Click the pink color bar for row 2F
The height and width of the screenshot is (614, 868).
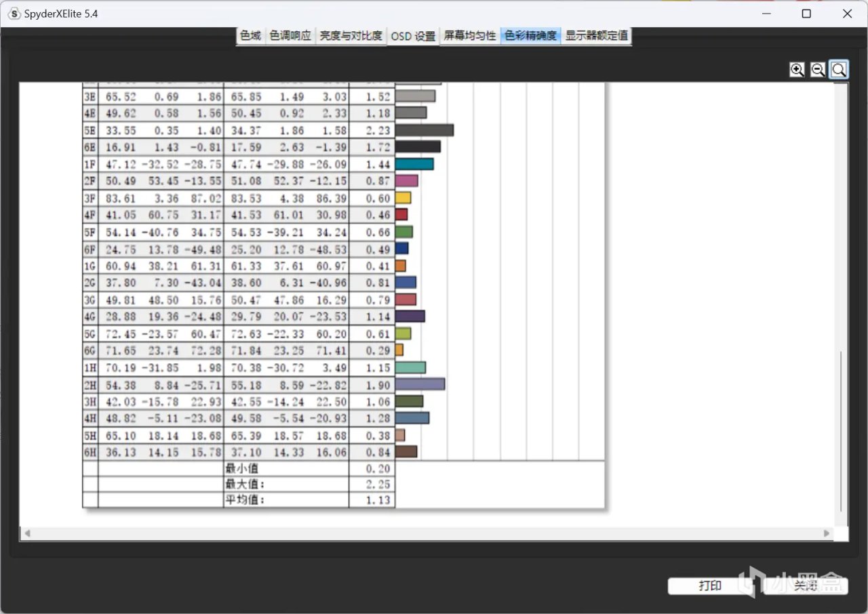407,181
